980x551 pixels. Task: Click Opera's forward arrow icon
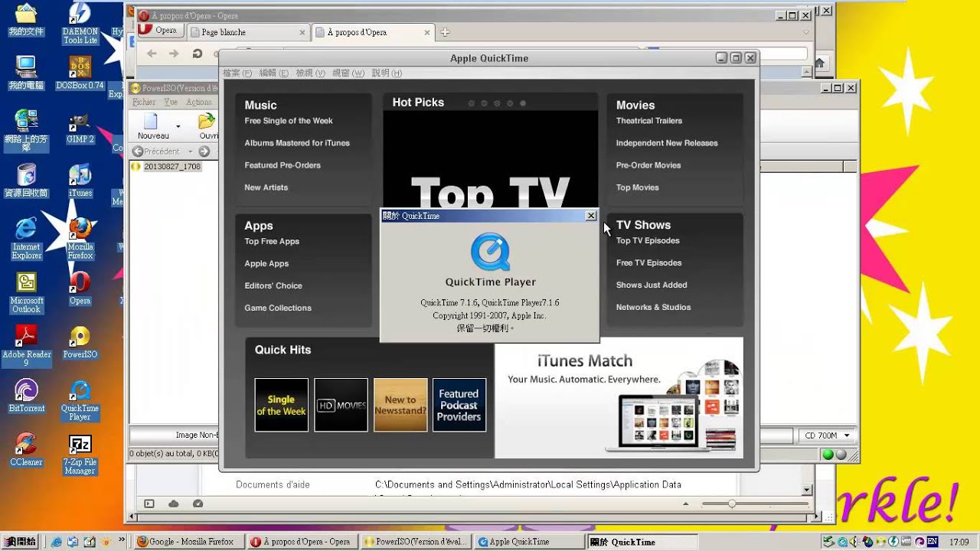[174, 54]
